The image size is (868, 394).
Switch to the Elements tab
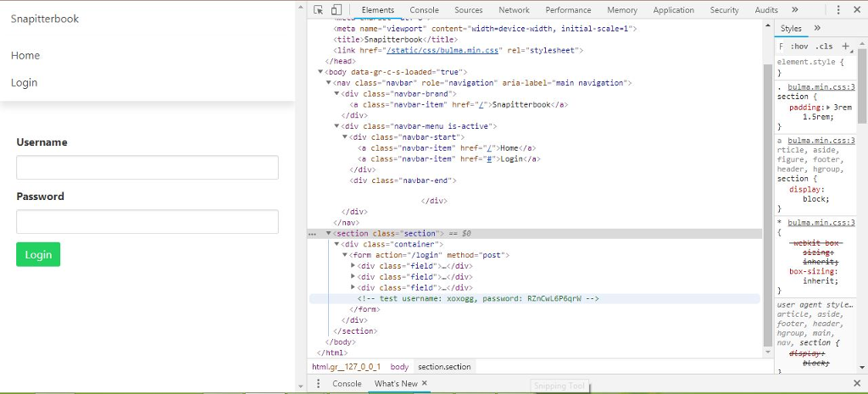pos(377,10)
